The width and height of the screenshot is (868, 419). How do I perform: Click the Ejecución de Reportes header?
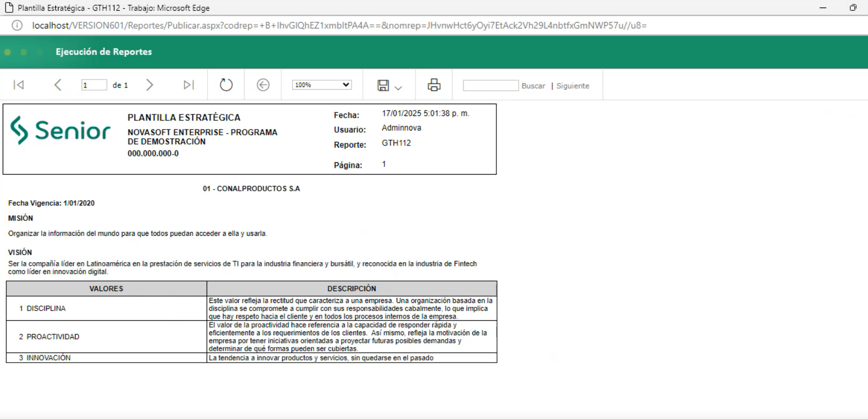(104, 52)
